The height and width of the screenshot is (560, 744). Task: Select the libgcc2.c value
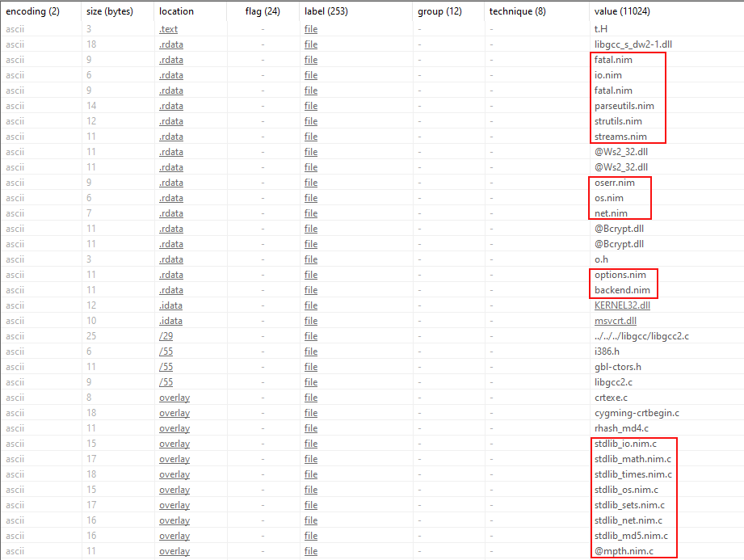[613, 382]
